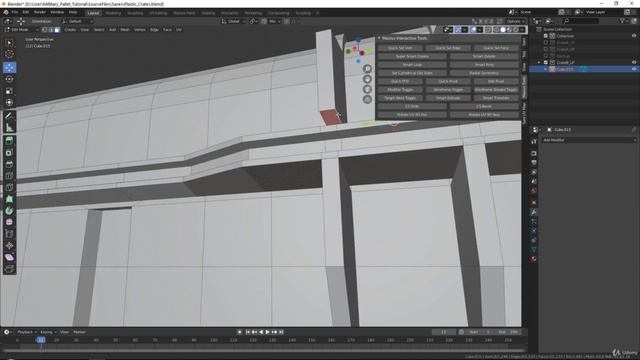Toggle X-ray shading
Image resolution: width=640 pixels, height=360 pixels.
tap(488, 30)
